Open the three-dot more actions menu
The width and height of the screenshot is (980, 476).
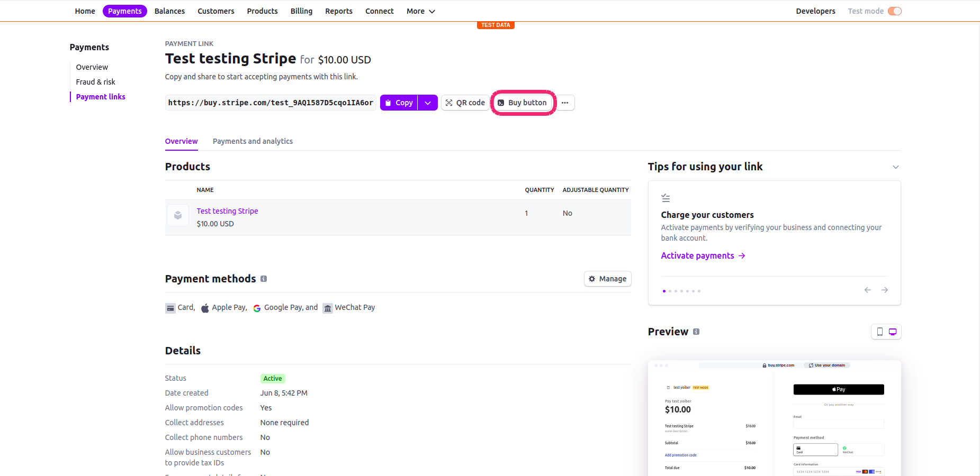[x=565, y=103]
